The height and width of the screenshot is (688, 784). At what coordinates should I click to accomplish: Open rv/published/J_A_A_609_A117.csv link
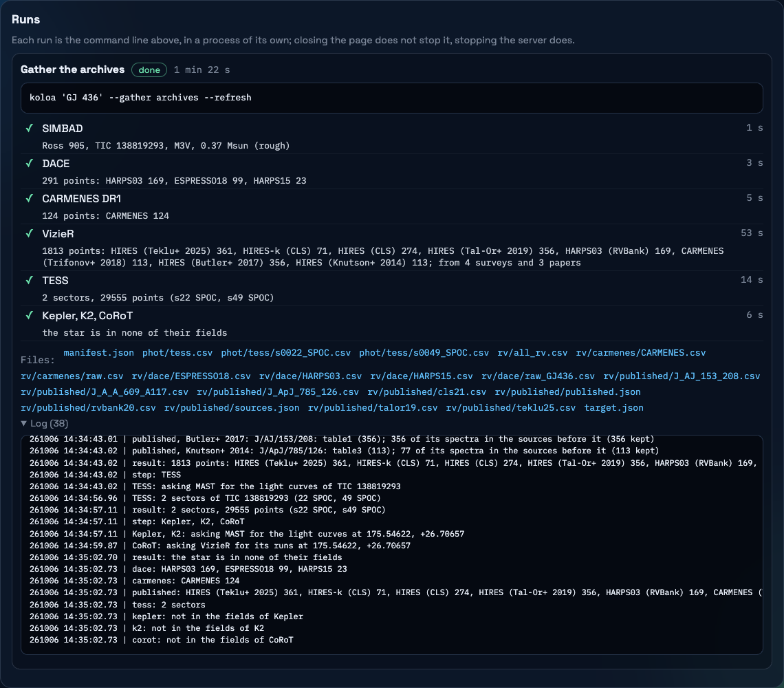(x=105, y=391)
